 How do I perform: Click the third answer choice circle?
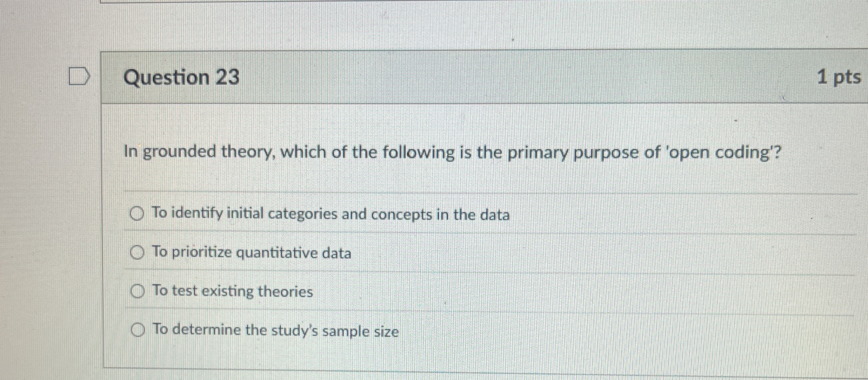tap(137, 291)
